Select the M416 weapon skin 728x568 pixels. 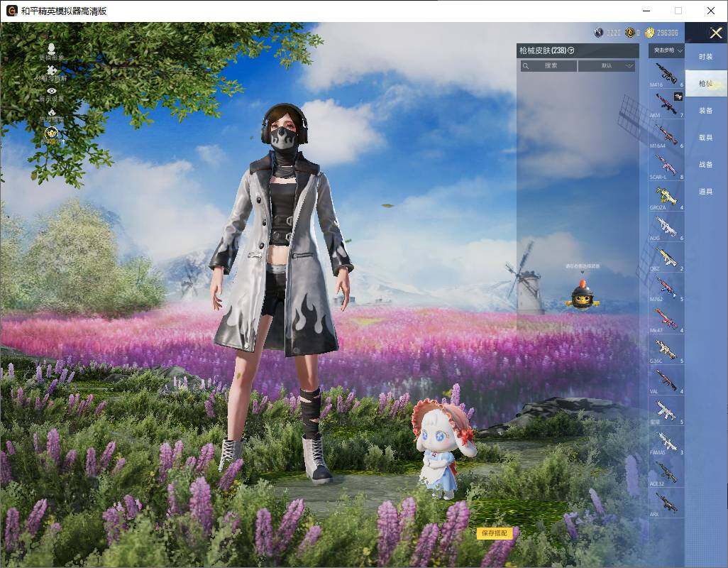pos(666,73)
